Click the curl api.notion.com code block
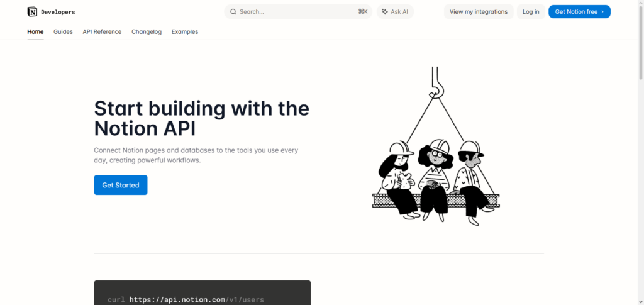 click(x=203, y=292)
